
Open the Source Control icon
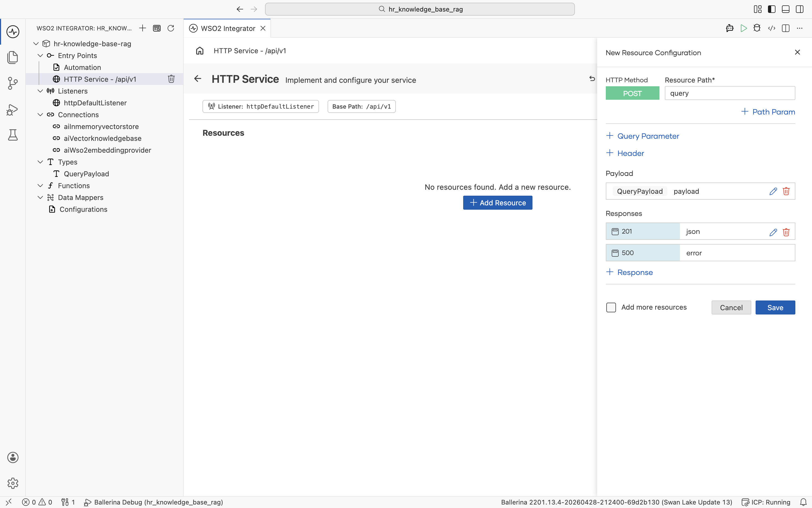point(13,83)
